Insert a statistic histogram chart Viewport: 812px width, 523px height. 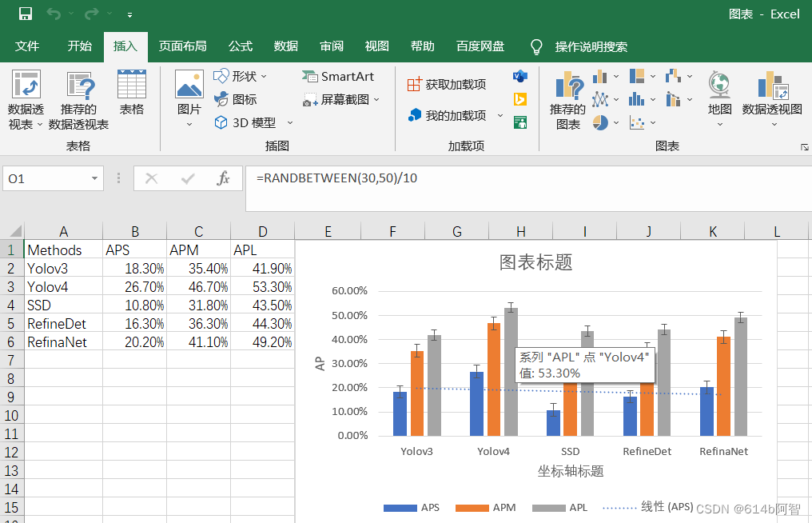tap(642, 99)
